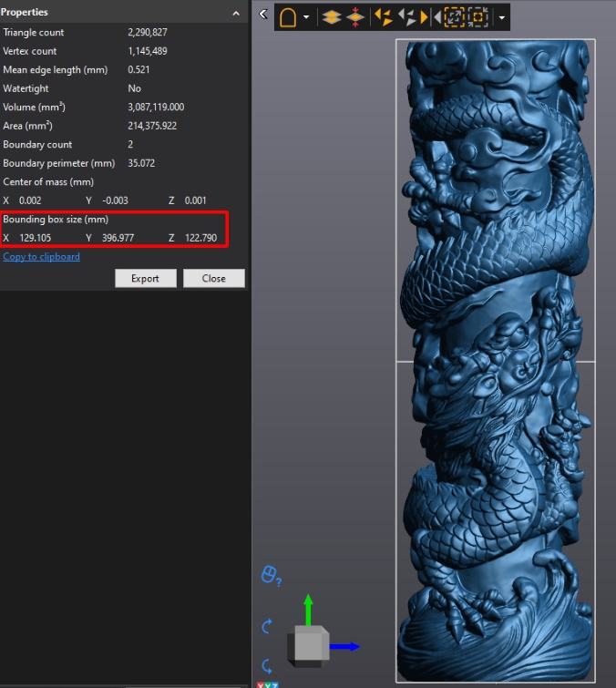The image size is (616, 688).
Task: Open the dropdown beside the arch icon
Action: click(306, 17)
